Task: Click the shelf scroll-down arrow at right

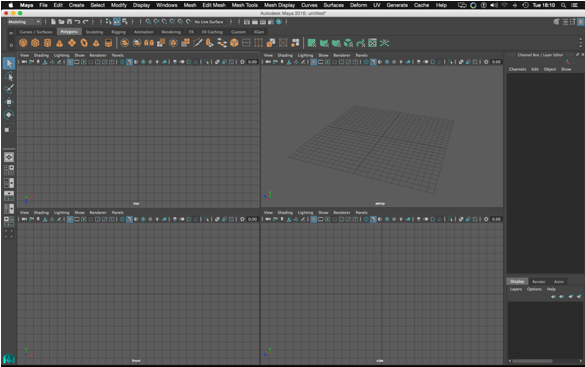Action: pyautogui.click(x=581, y=47)
